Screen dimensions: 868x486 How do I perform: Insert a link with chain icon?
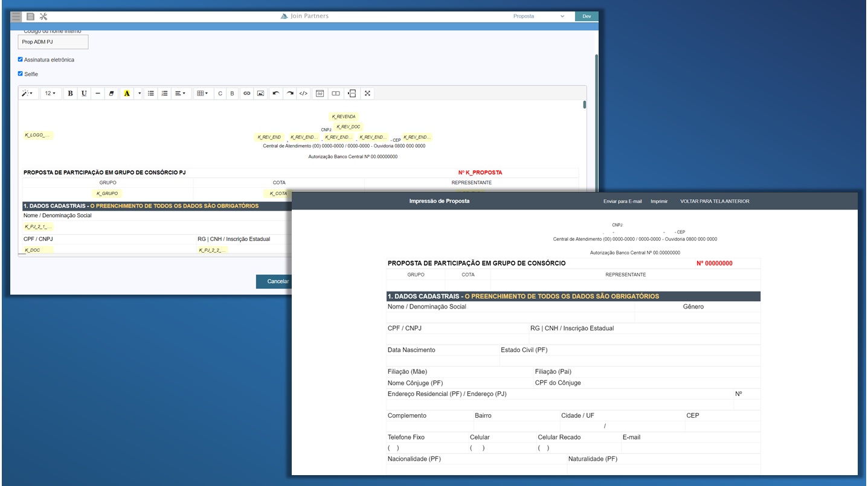click(246, 94)
